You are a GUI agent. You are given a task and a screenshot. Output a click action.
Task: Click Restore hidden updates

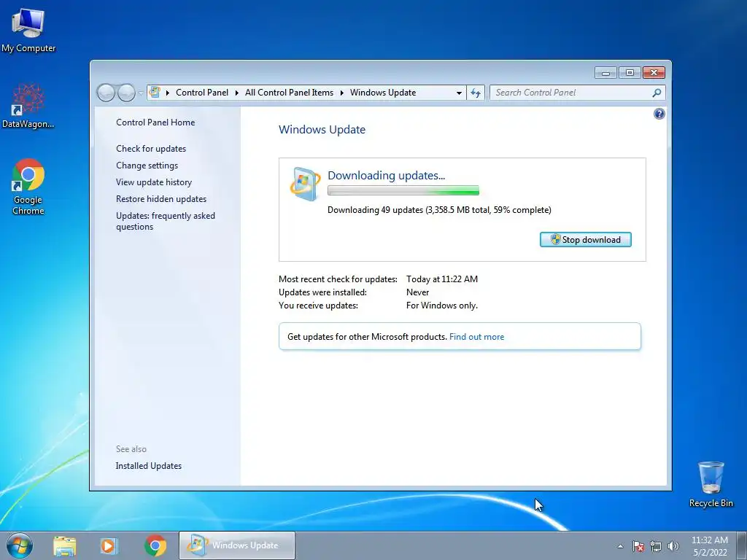161,198
